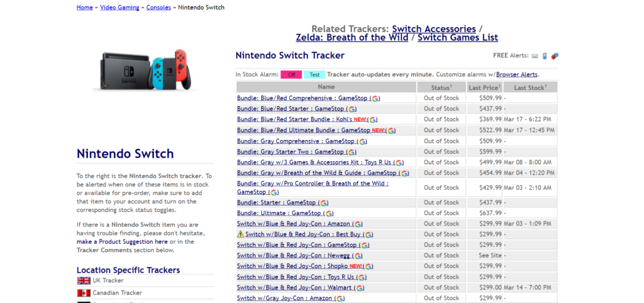Screen dimensions: 644x303
Task: Click Google icon for Breath of the Wild & Guide
Action: pos(405,174)
